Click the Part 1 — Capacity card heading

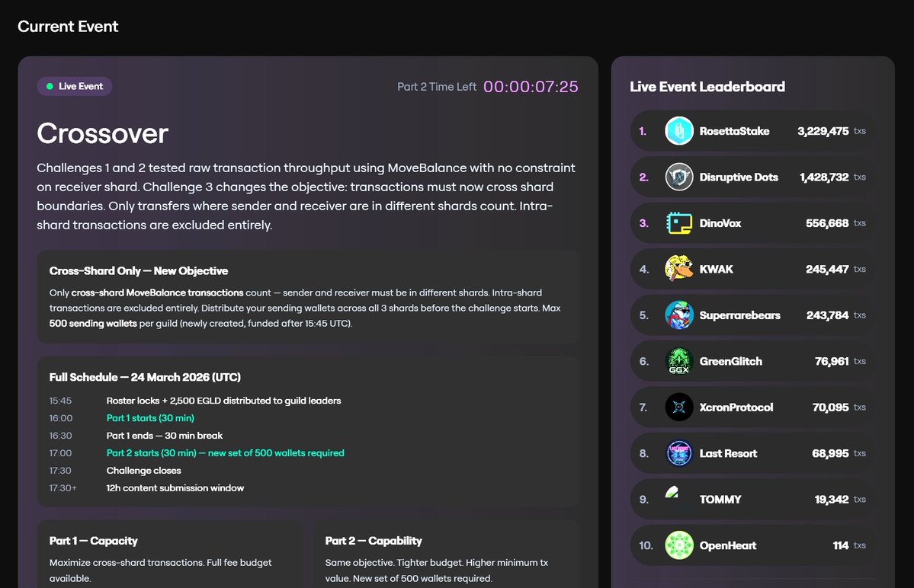click(x=93, y=541)
